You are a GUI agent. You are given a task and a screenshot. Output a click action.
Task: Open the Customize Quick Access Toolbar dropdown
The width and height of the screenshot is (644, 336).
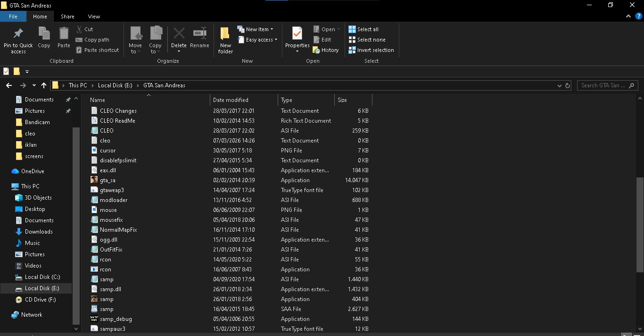click(27, 72)
